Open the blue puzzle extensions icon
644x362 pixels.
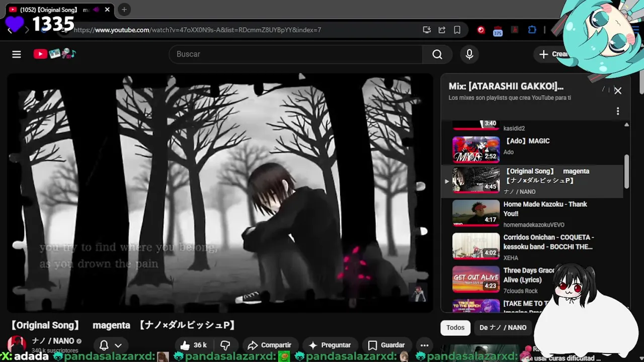532,30
